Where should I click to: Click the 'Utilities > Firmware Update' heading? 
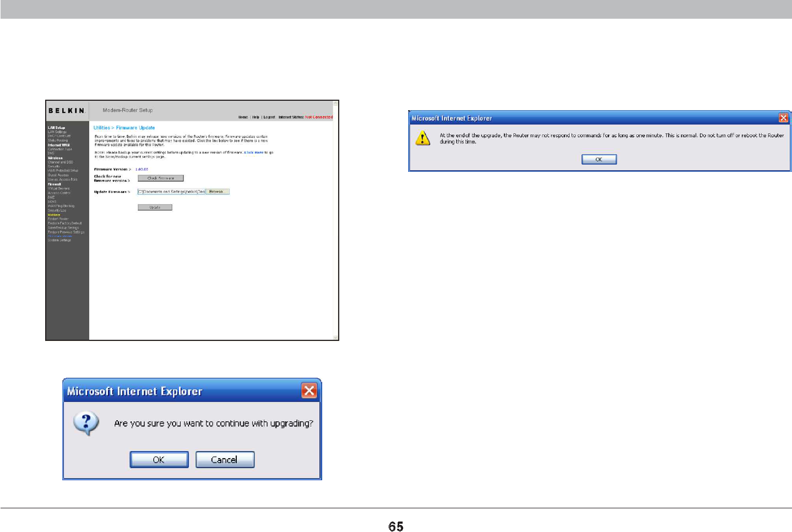(124, 128)
